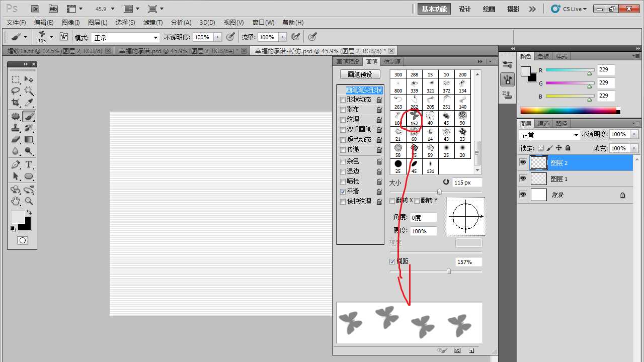Select the Horizontal Type tool
Image resolution: width=644 pixels, height=362 pixels.
coord(29,164)
